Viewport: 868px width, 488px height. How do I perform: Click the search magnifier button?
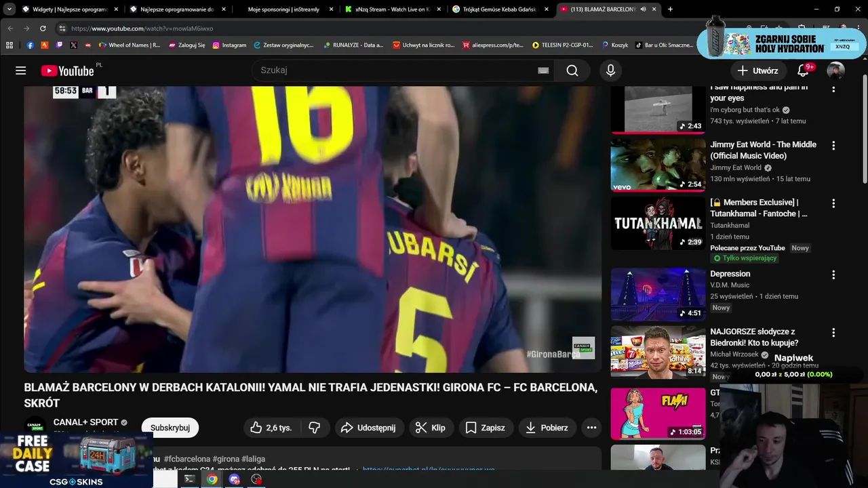[x=572, y=70]
